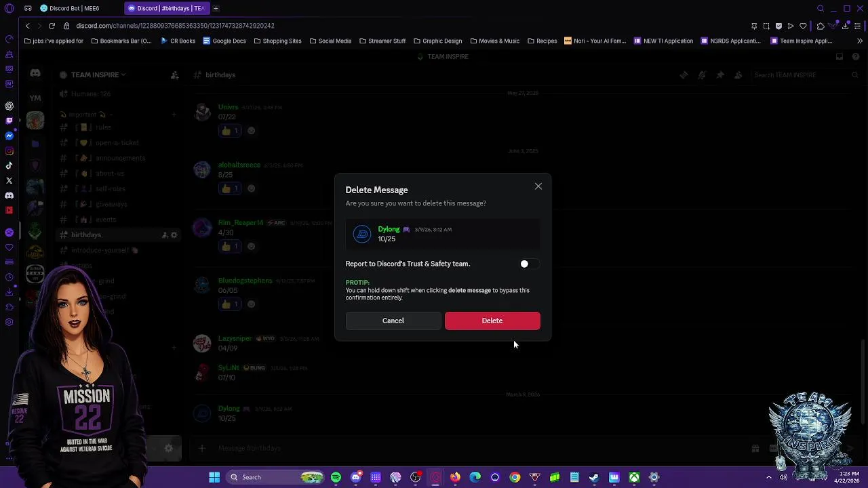Click the browser search magnifier icon
The height and width of the screenshot is (488, 868).
point(821,8)
